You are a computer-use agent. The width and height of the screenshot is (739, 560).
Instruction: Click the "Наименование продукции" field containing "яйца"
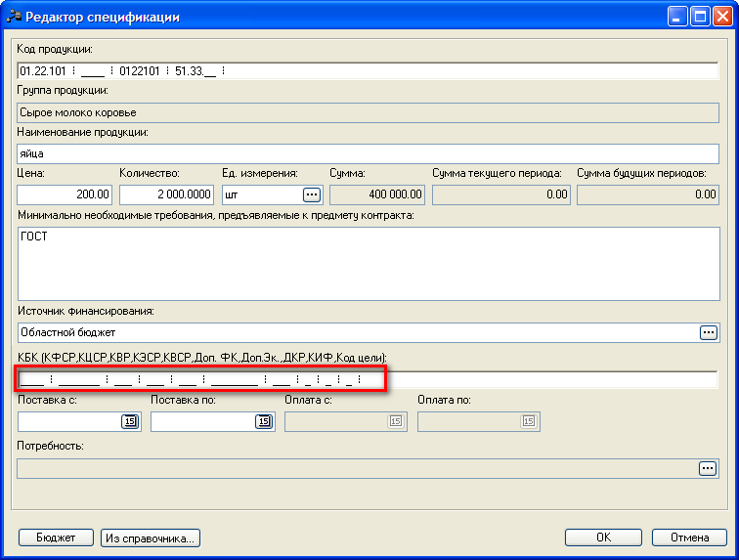(x=368, y=153)
